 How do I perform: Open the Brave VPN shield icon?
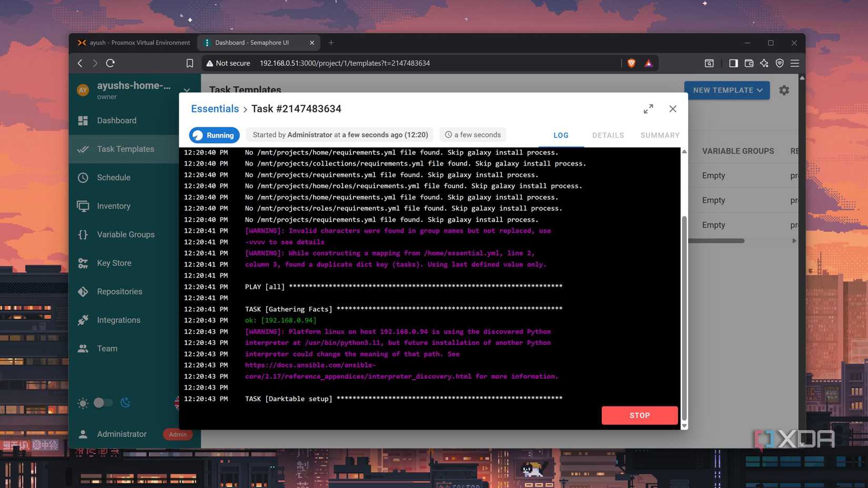click(x=780, y=63)
